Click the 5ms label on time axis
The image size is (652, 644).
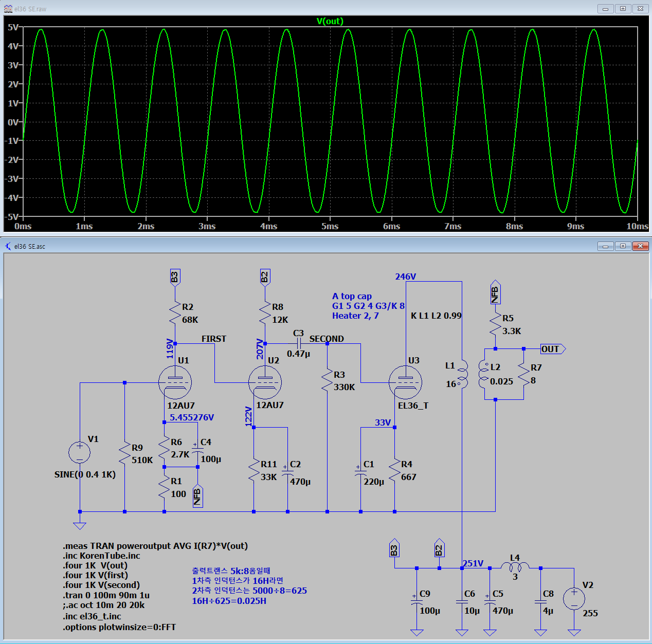click(x=330, y=226)
